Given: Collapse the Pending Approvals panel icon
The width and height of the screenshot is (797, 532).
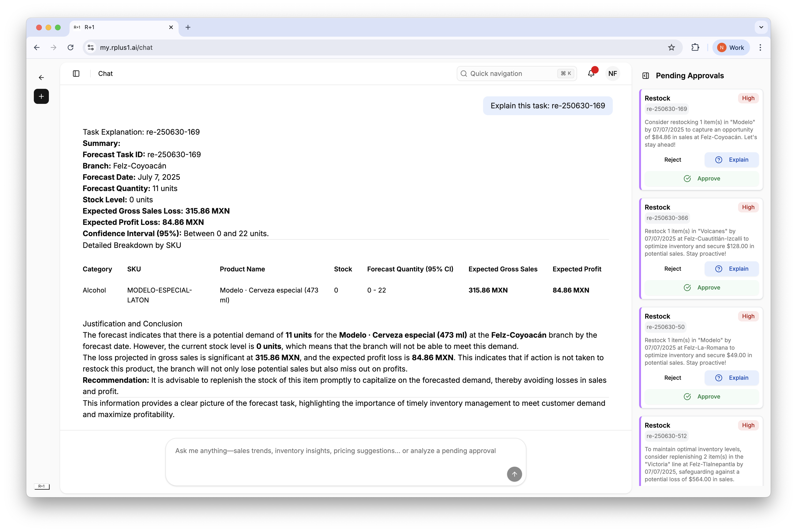Looking at the screenshot, I should click(x=646, y=76).
